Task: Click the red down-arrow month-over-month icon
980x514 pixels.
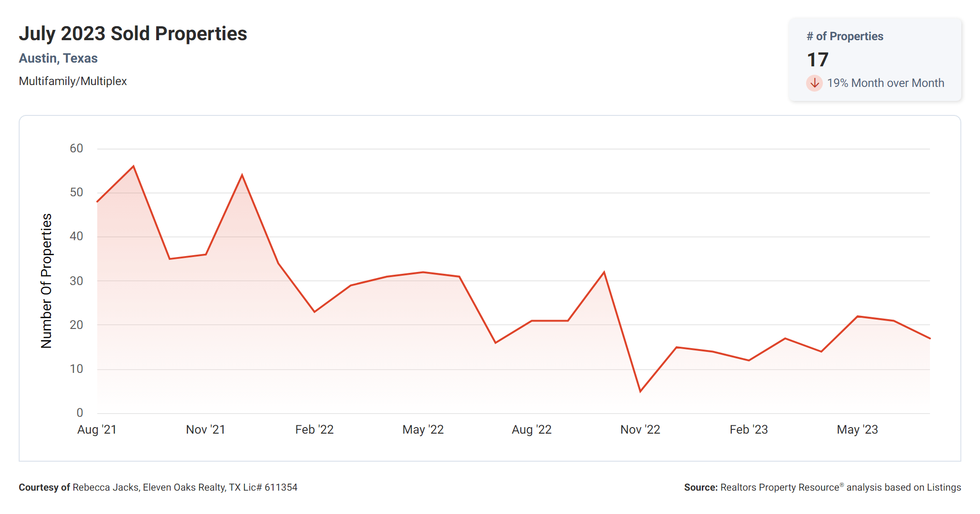Action: pos(814,83)
